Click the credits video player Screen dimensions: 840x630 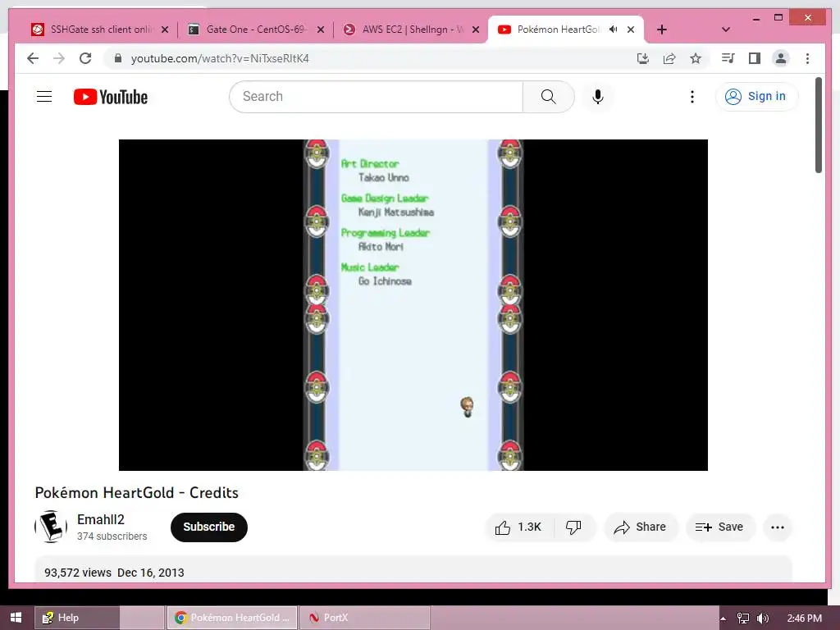coord(413,305)
